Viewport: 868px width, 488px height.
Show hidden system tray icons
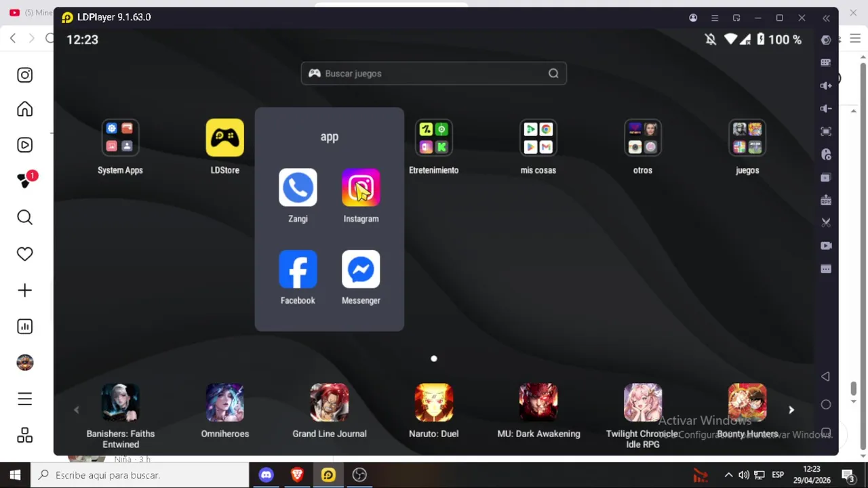(x=728, y=475)
